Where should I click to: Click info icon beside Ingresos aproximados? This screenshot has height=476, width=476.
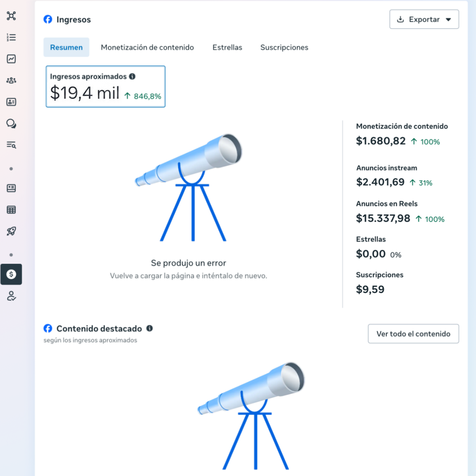pos(132,76)
